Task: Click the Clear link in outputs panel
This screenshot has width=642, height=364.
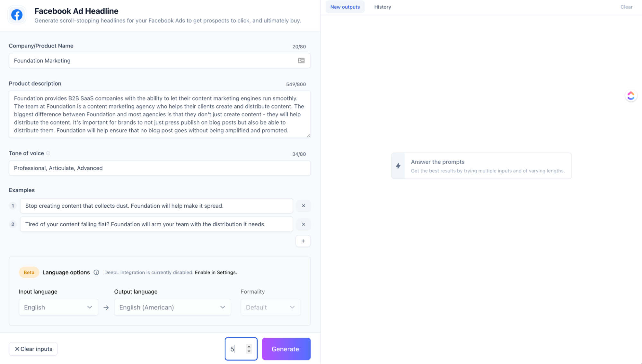Action: tap(626, 7)
